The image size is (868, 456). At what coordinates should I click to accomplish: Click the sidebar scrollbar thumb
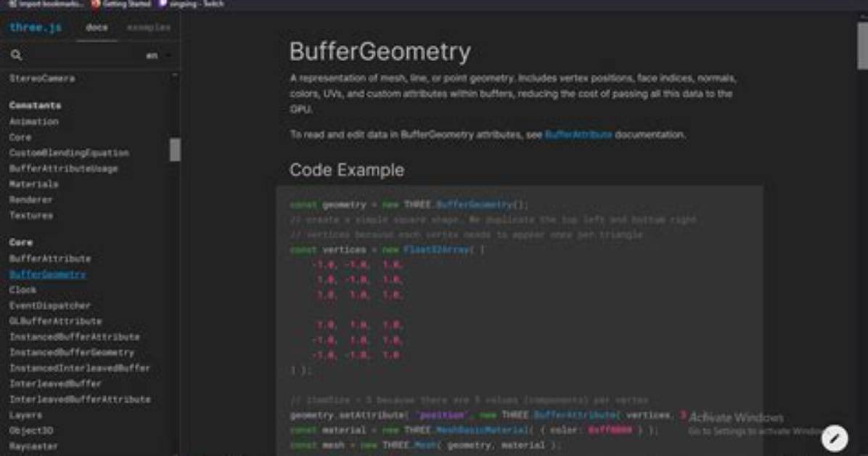pyautogui.click(x=175, y=150)
